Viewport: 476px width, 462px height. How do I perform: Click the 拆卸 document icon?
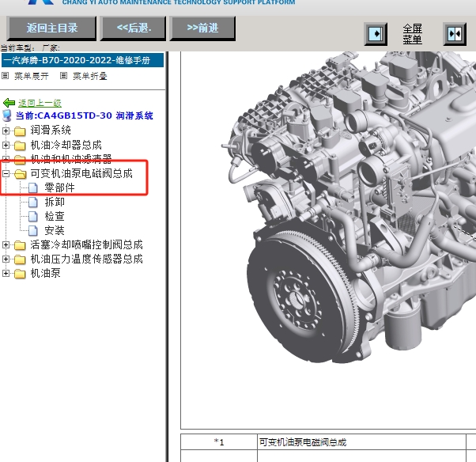click(33, 202)
